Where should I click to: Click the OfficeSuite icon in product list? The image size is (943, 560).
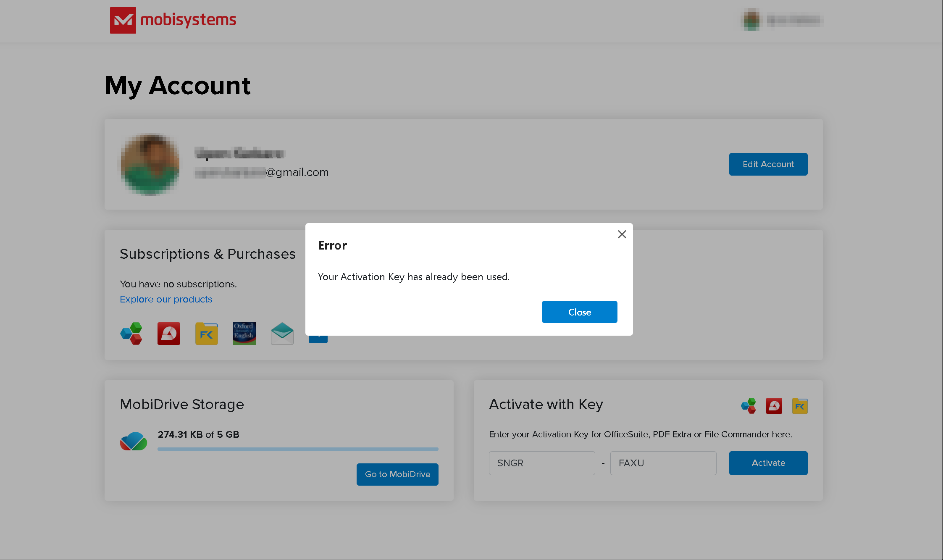(131, 333)
